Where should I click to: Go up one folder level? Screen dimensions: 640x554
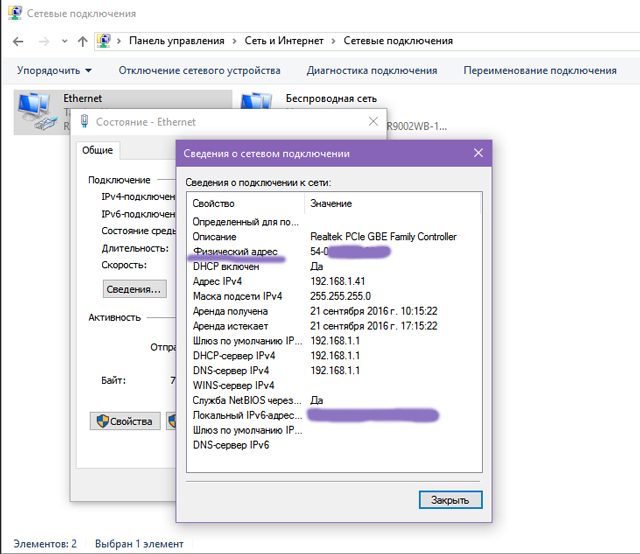click(x=82, y=41)
